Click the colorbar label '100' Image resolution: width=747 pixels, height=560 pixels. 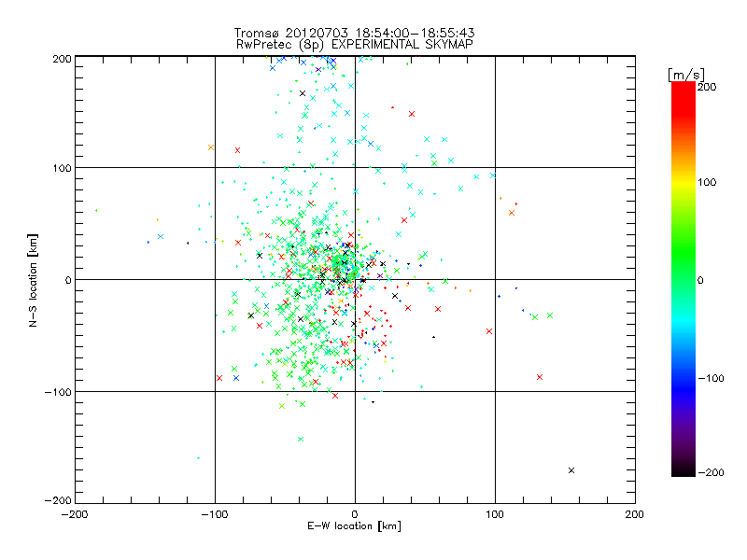click(x=707, y=182)
